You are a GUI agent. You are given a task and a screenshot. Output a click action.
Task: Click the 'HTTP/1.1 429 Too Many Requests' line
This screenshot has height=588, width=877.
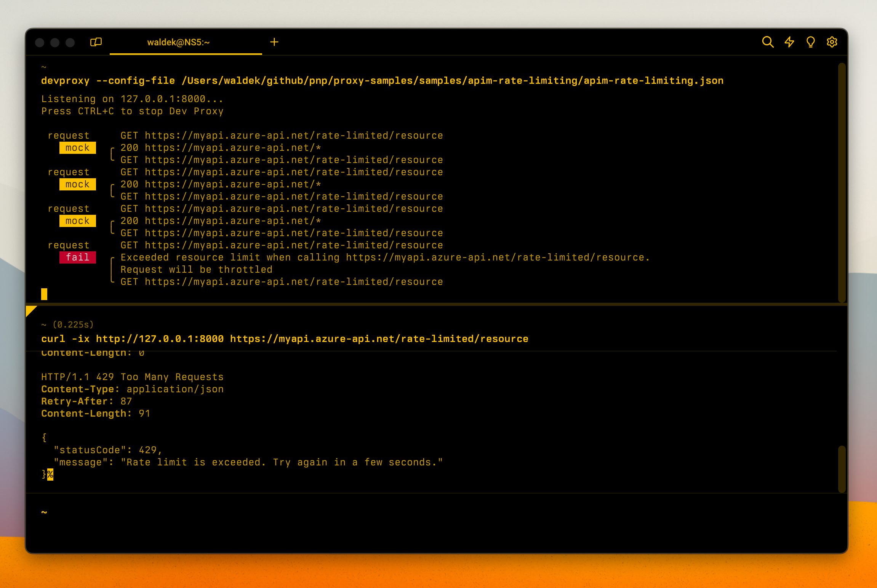[x=132, y=377]
